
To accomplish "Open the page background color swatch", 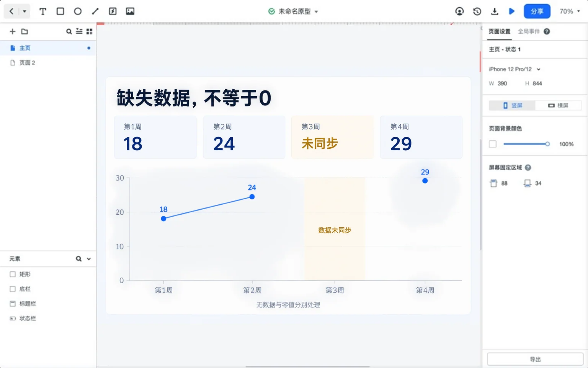I will (493, 144).
